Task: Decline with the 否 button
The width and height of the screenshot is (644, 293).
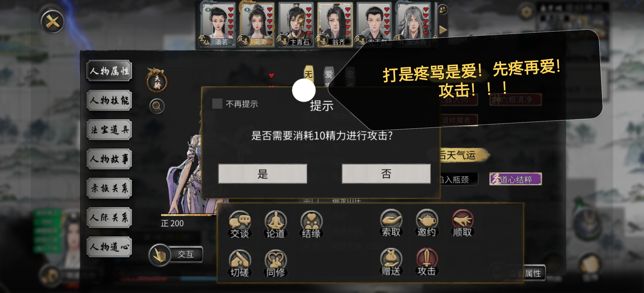Action: [x=386, y=174]
